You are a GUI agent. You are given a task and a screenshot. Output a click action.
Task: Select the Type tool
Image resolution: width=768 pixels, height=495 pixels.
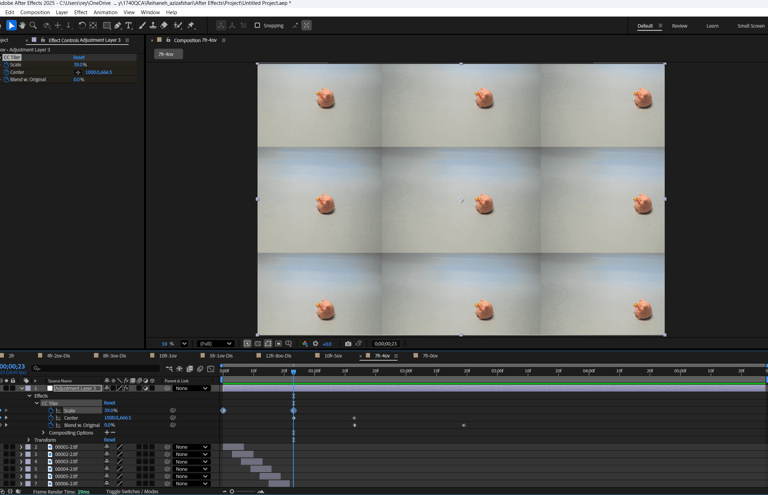click(x=129, y=25)
